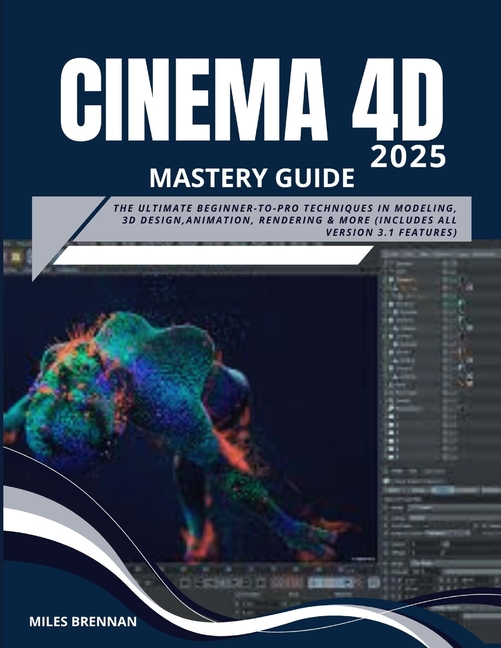This screenshot has width=501, height=648.
Task: Open the first menu of the Object Manager
Action: point(391,253)
